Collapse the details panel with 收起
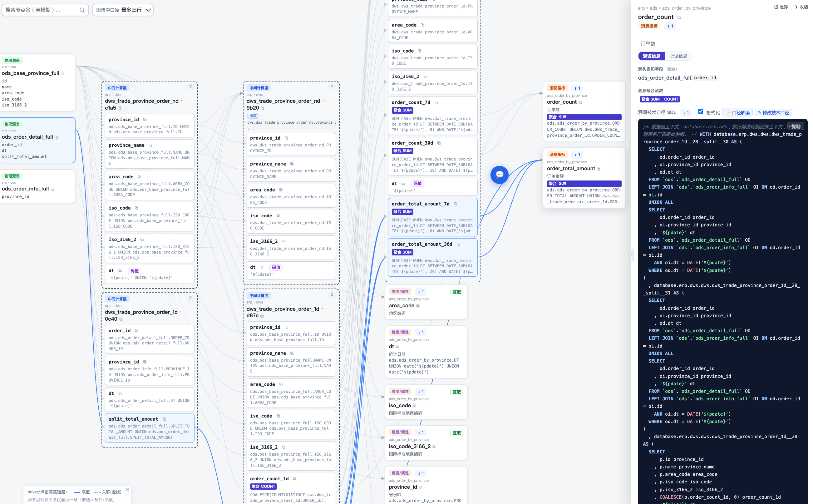 (x=801, y=7)
